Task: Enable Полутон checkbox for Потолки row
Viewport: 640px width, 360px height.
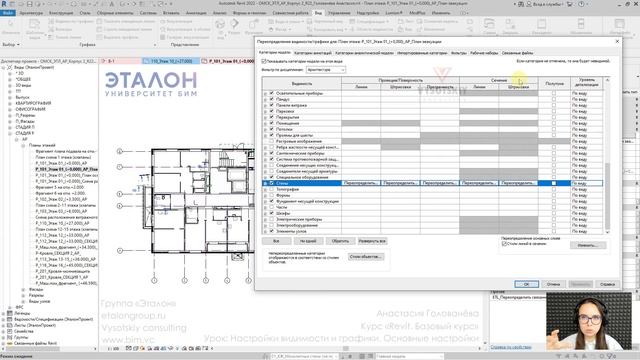Action: point(554,129)
